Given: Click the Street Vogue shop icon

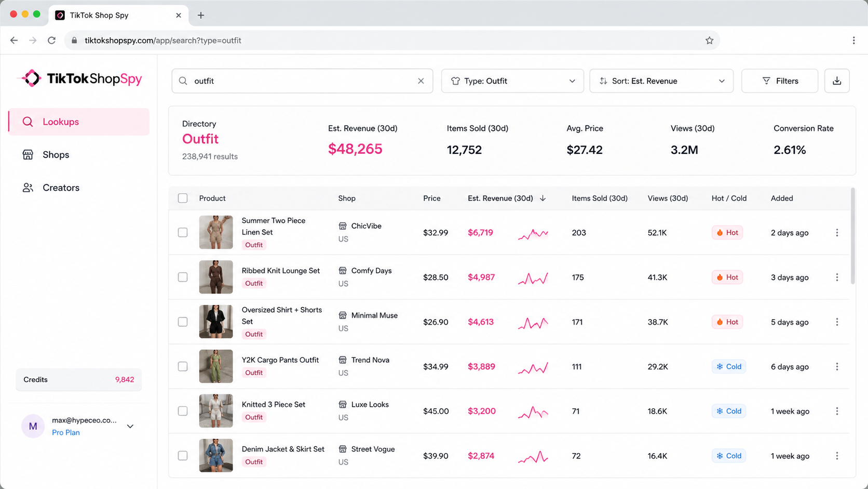Looking at the screenshot, I should pos(343,449).
